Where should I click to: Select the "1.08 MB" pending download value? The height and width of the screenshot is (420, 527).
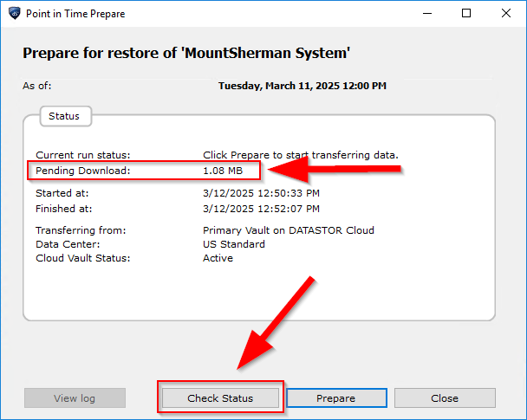223,171
